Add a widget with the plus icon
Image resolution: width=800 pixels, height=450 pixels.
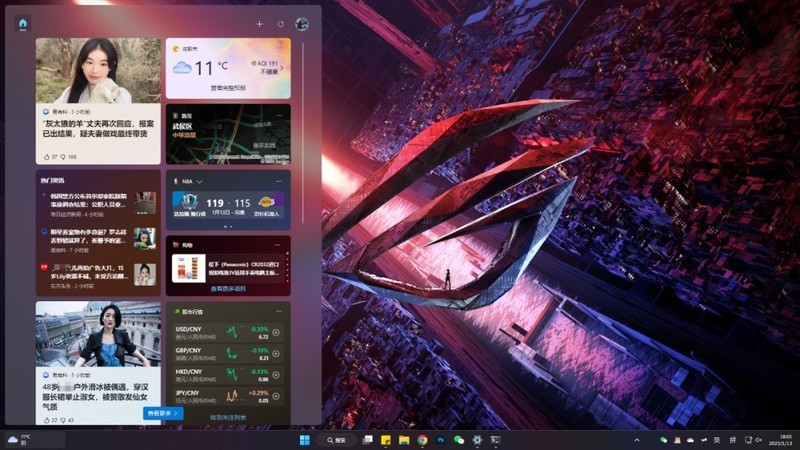click(260, 24)
